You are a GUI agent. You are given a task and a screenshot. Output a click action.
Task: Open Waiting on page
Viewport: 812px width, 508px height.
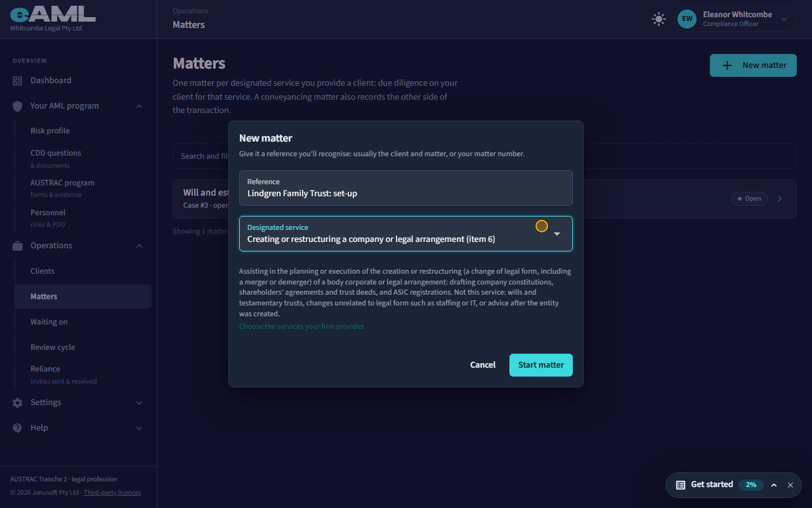point(83,322)
